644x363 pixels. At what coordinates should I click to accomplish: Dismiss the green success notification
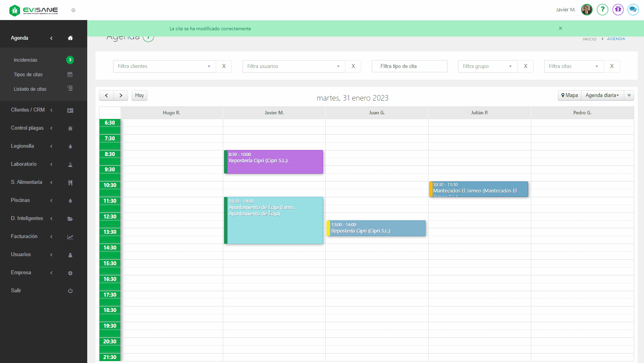(560, 28)
